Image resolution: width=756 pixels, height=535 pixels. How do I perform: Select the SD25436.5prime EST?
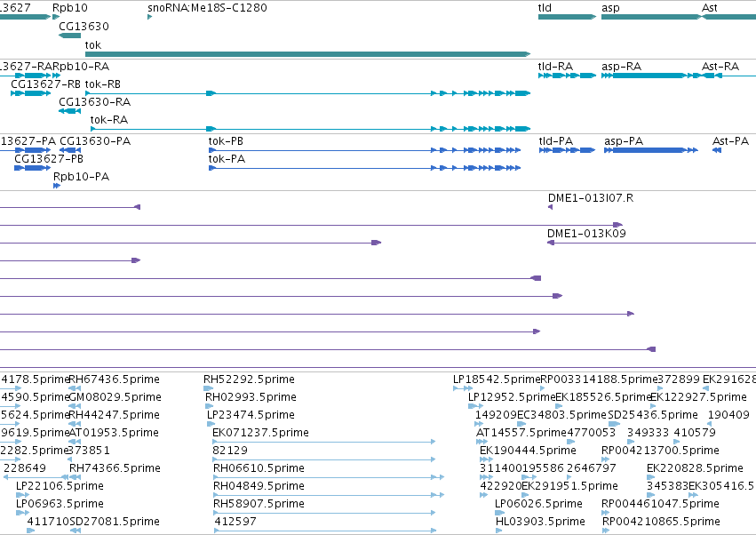pos(614,424)
